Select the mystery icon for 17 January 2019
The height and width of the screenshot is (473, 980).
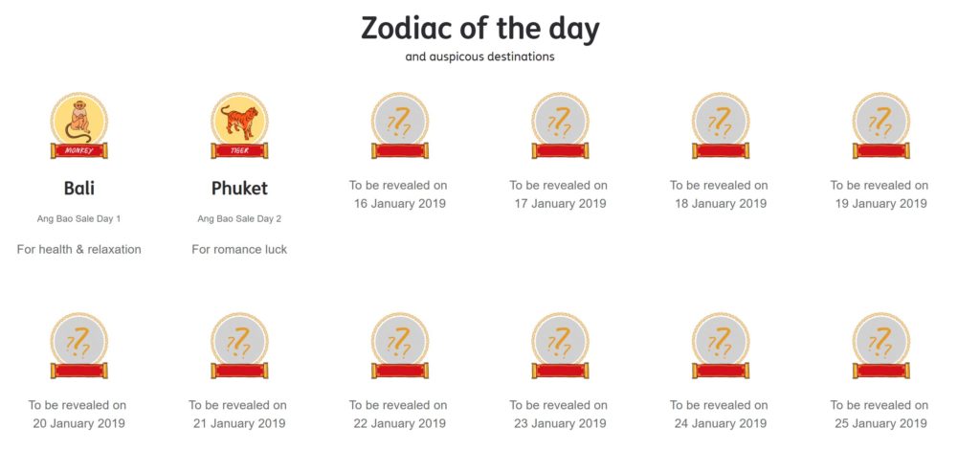pos(560,124)
